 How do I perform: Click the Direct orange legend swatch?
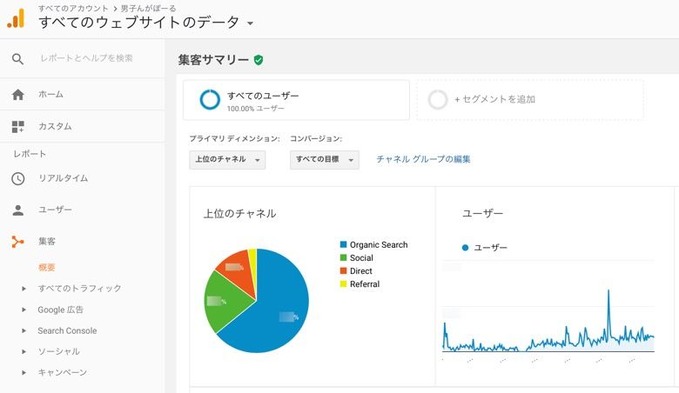tap(343, 271)
